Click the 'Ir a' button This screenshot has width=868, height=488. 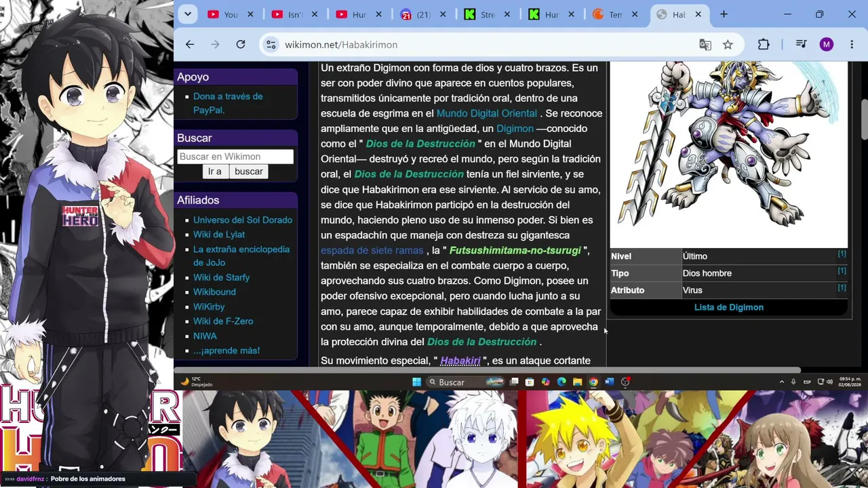(x=215, y=171)
